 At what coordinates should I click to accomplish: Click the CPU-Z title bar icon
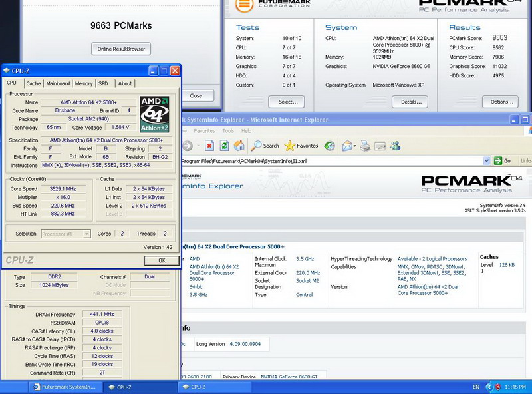click(7, 71)
